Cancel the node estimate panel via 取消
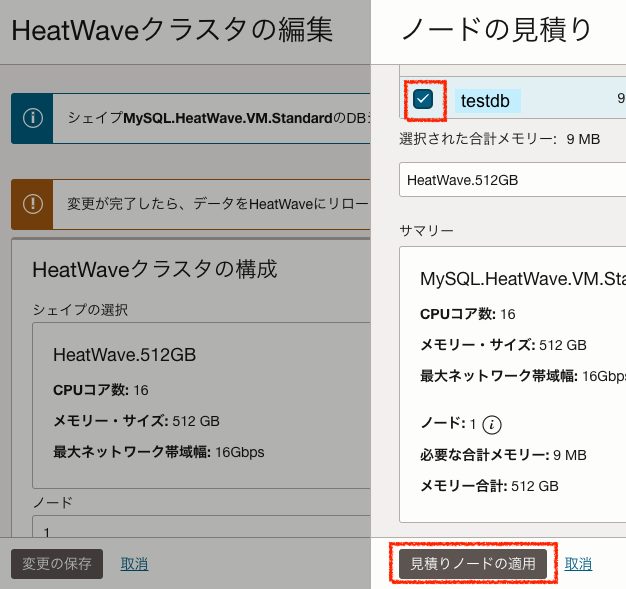 coord(578,564)
